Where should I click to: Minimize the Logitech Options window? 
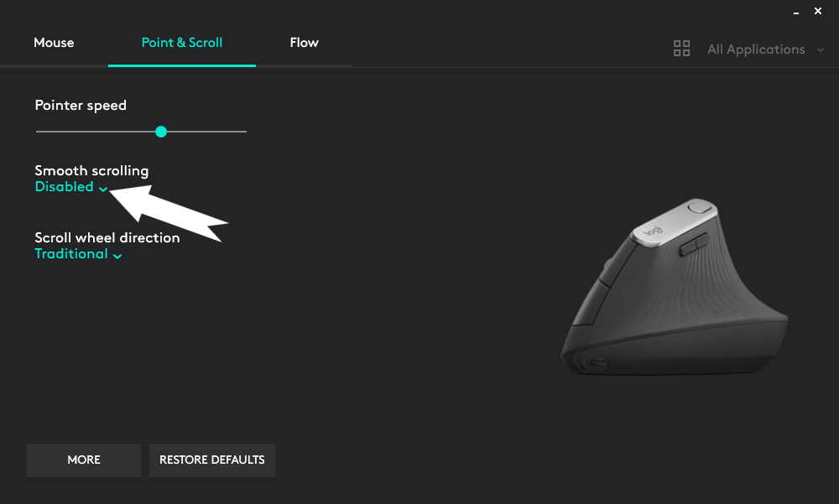796,13
